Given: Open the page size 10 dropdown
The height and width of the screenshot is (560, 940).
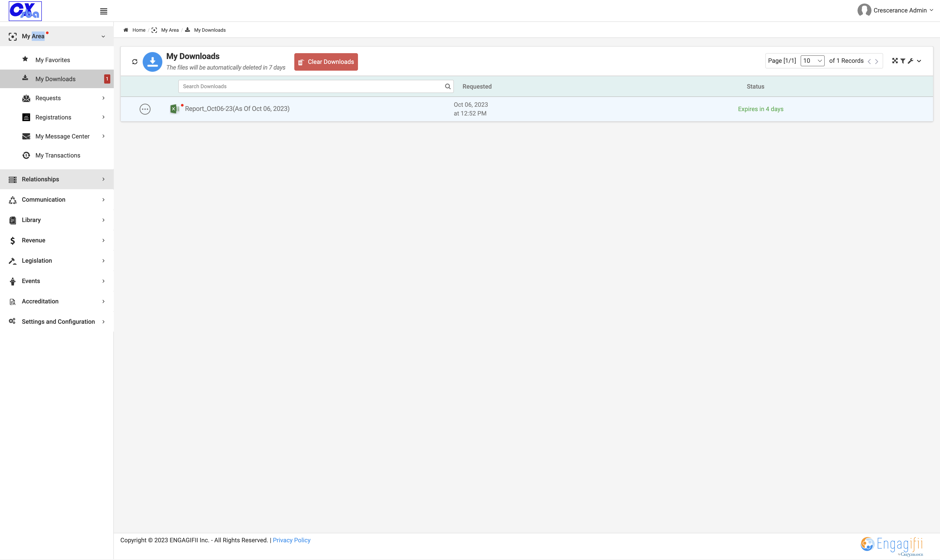Looking at the screenshot, I should point(812,61).
